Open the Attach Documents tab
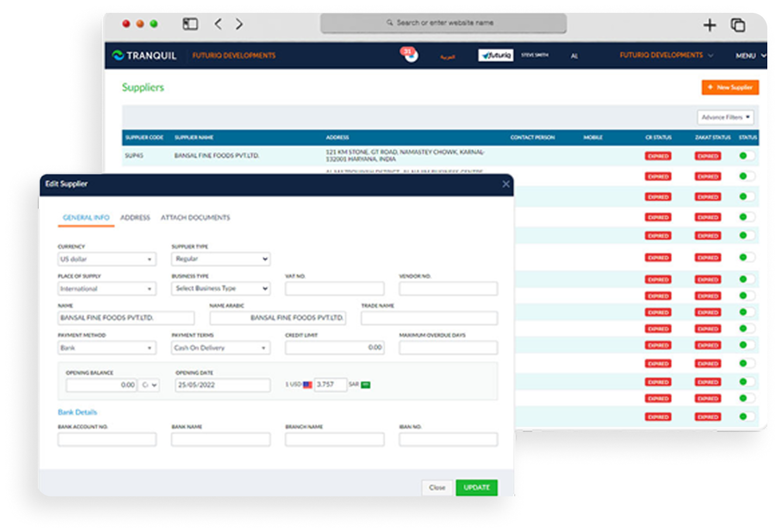The width and height of the screenshot is (779, 532). point(195,217)
